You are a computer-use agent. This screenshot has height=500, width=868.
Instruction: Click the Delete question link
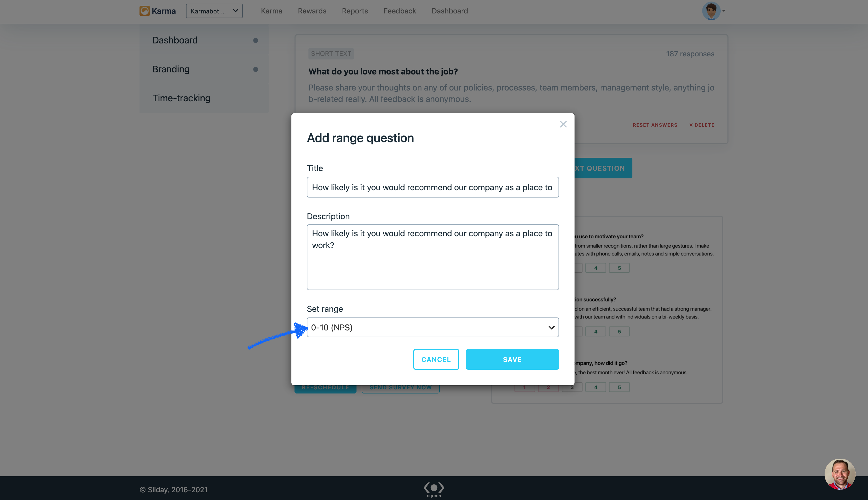pos(702,125)
